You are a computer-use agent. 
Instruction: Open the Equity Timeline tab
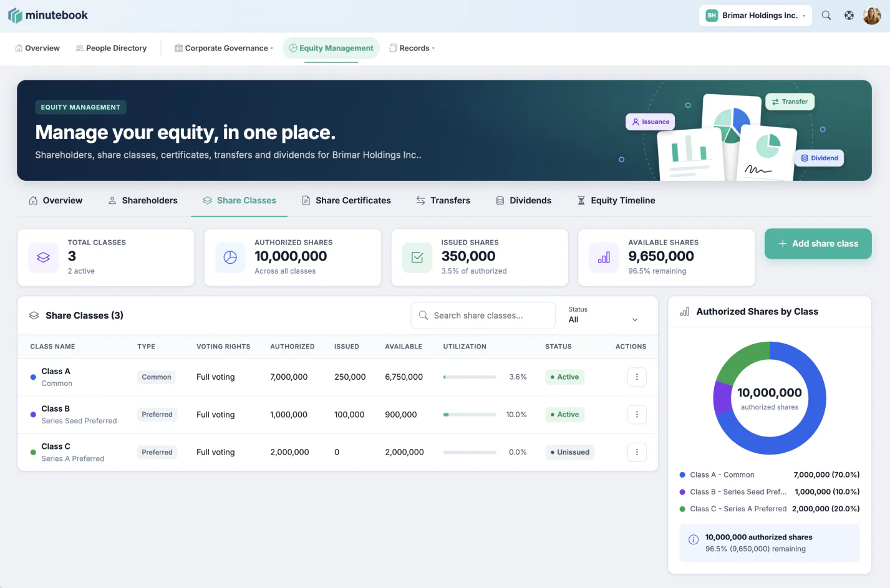(616, 201)
